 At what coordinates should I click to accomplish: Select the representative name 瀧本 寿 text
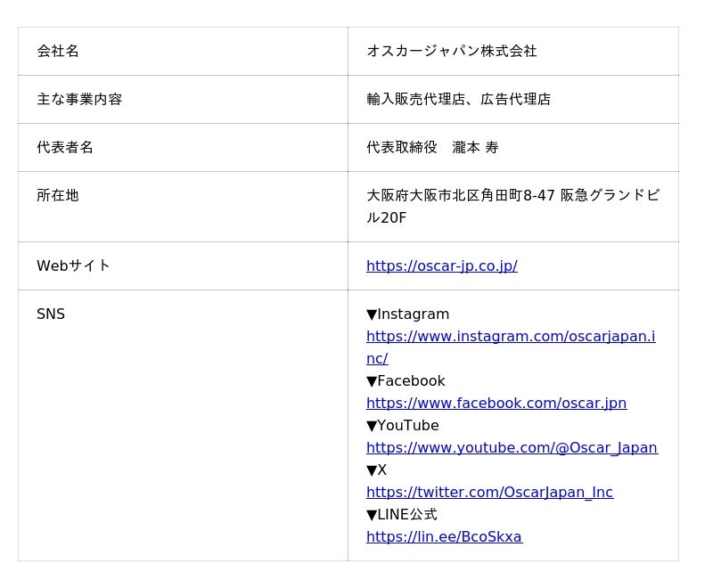(475, 148)
